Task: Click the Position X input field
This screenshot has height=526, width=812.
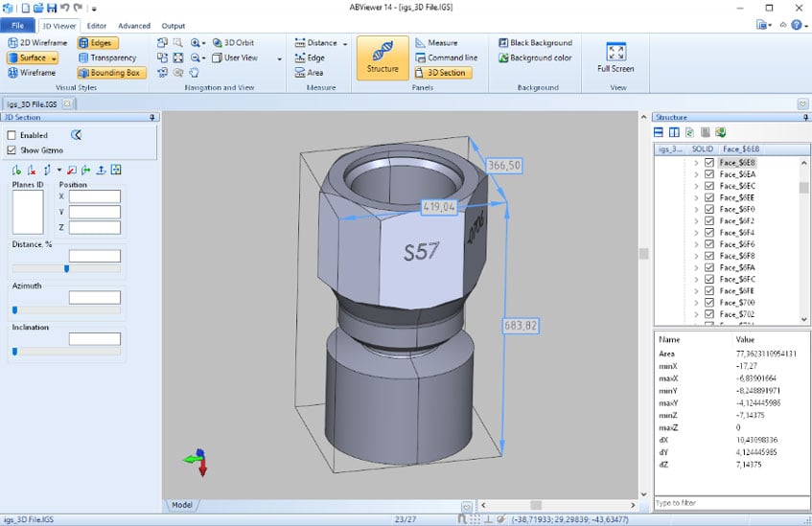Action: tap(95, 196)
